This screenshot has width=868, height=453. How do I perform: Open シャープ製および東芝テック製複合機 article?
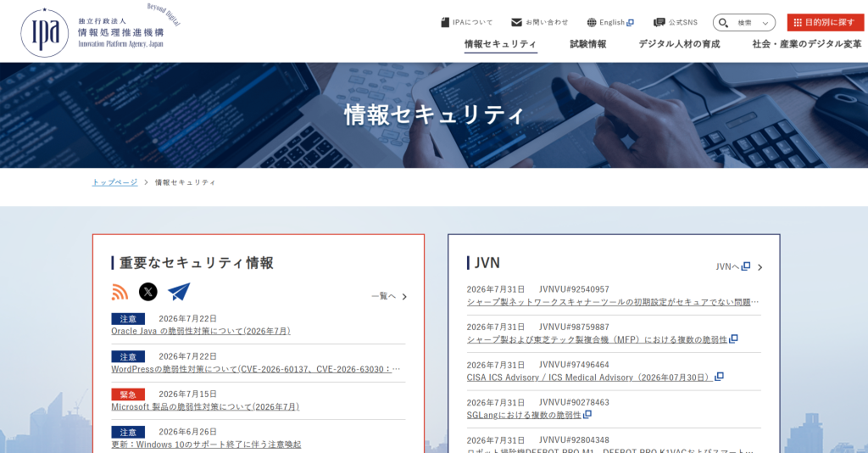tap(597, 339)
